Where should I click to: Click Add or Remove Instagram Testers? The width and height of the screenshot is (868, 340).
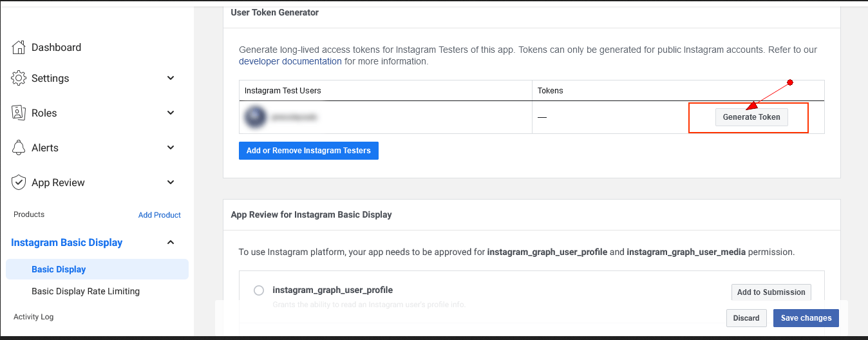308,151
